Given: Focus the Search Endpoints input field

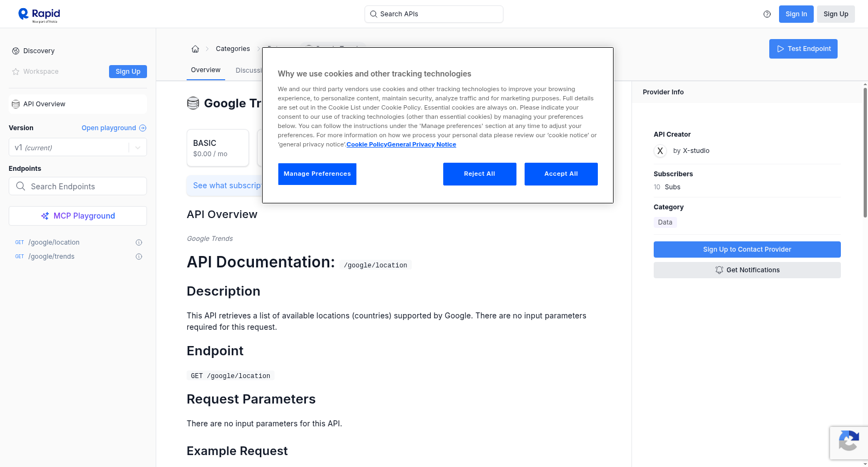Looking at the screenshot, I should point(78,186).
